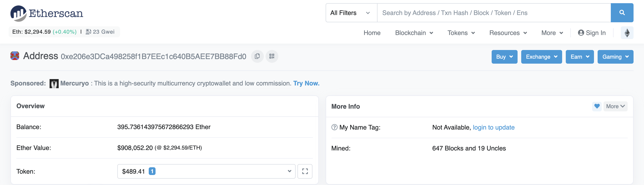Show the address QR code

pyautogui.click(x=272, y=57)
